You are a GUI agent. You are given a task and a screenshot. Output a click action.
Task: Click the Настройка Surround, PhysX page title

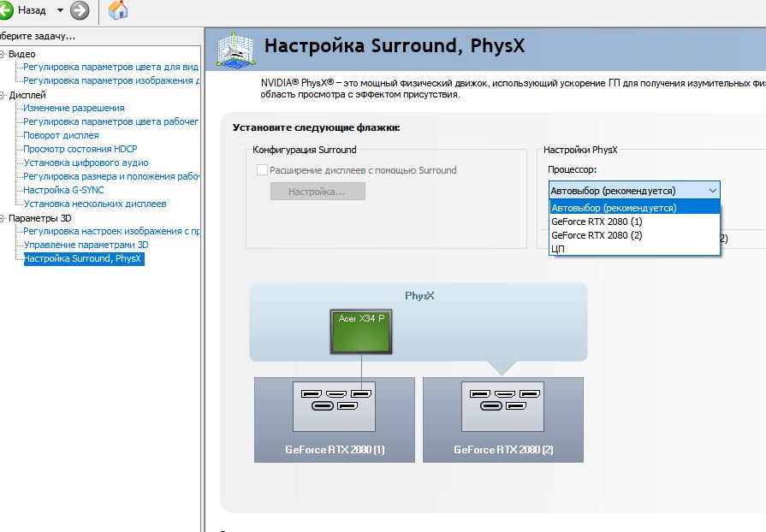coord(395,46)
